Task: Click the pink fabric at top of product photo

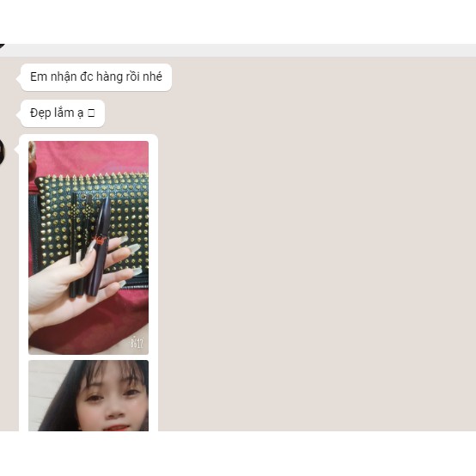Action: tap(91, 156)
